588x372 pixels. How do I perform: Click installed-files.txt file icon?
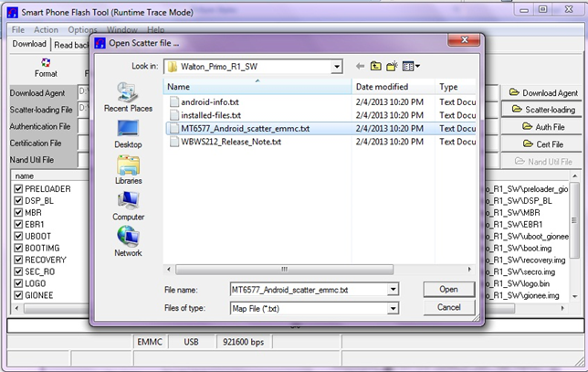[174, 115]
